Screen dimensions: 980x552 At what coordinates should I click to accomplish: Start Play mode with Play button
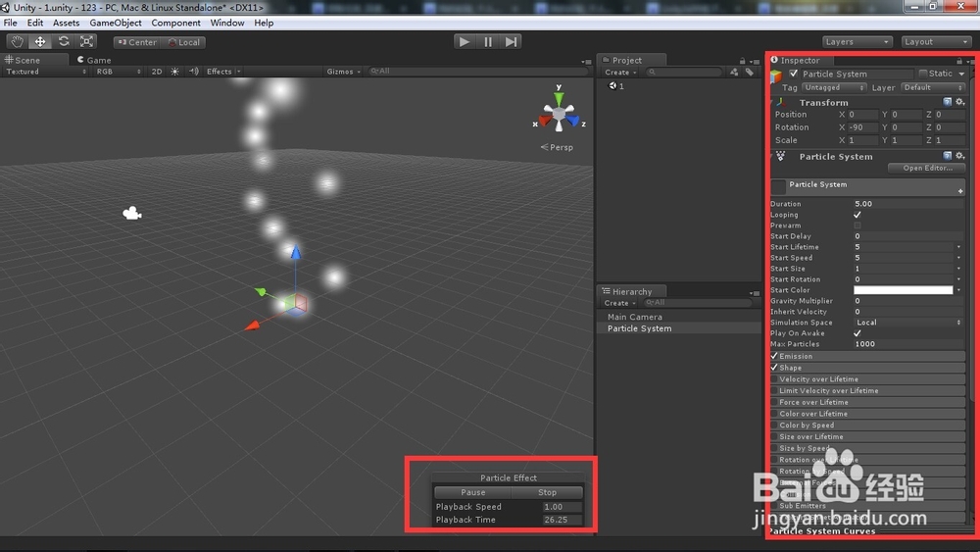pos(464,42)
